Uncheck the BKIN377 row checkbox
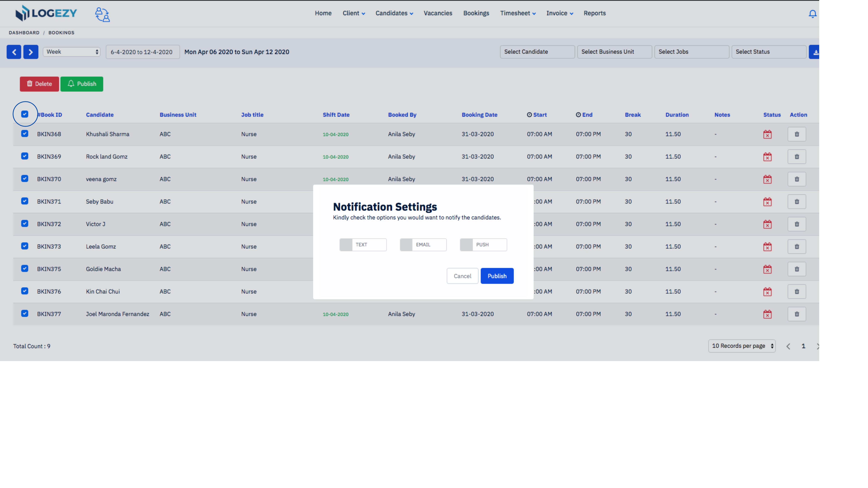868x488 pixels. click(x=25, y=314)
